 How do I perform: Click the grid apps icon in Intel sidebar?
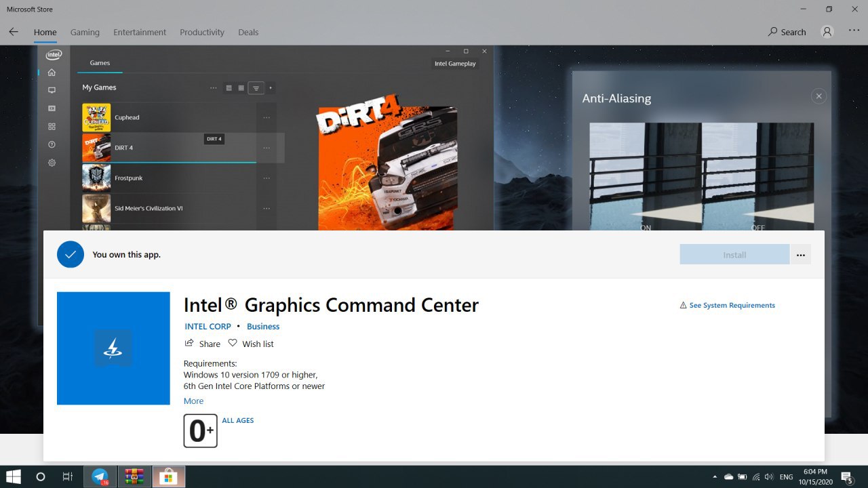(x=52, y=127)
